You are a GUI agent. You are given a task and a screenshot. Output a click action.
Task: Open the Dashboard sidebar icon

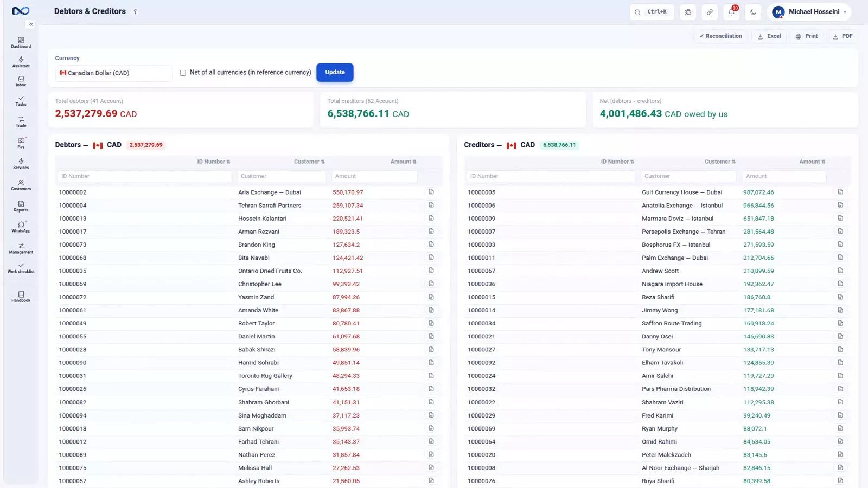click(21, 43)
